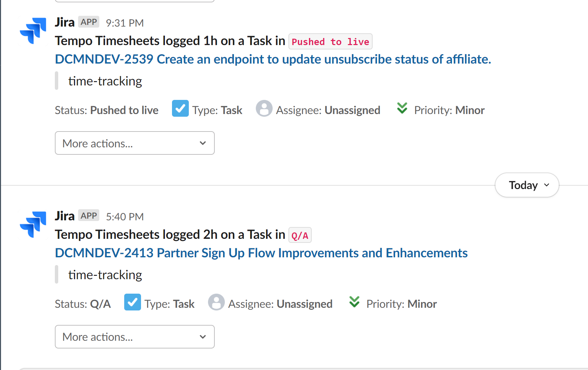Click the APP badge on the 5:40 PM message

point(89,216)
